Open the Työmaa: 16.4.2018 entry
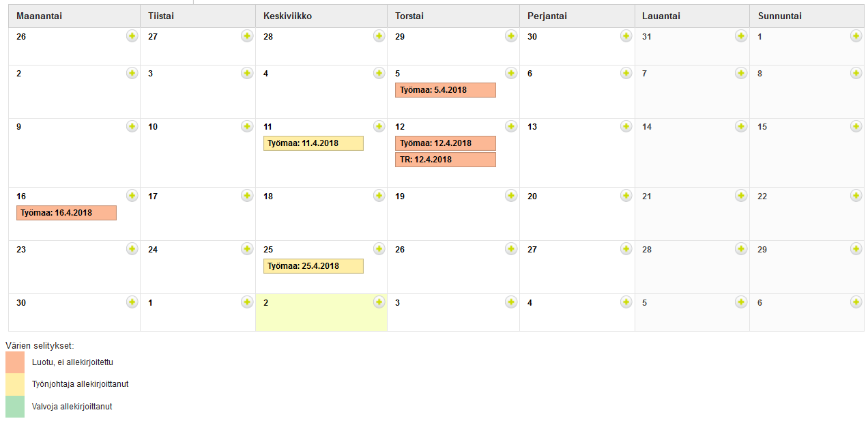 [66, 213]
